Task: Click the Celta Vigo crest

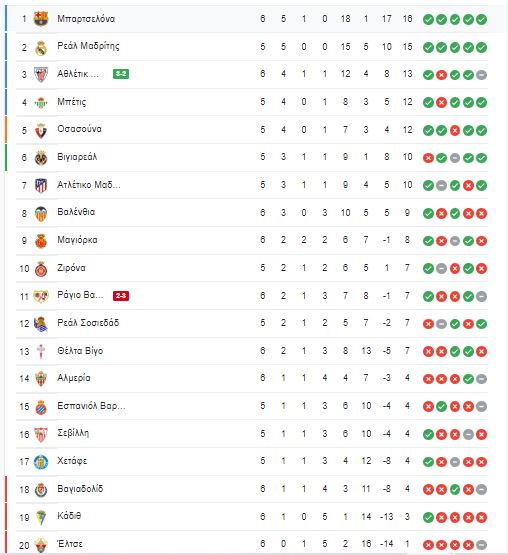Action: (41, 351)
